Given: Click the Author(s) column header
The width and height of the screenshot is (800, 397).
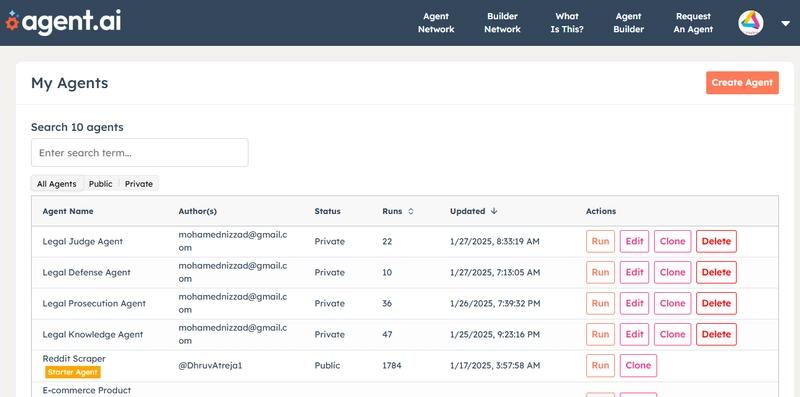Looking at the screenshot, I should pyautogui.click(x=197, y=211).
